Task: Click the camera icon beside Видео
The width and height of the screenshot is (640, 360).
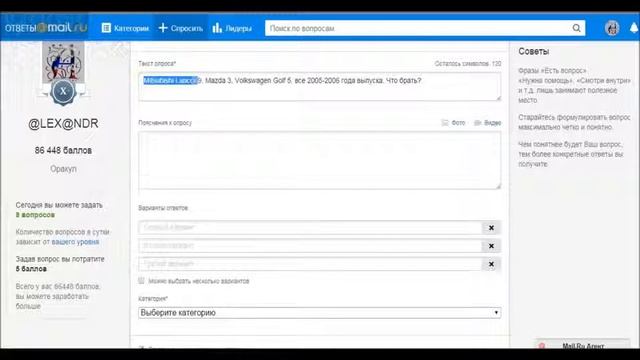Action: coord(478,123)
